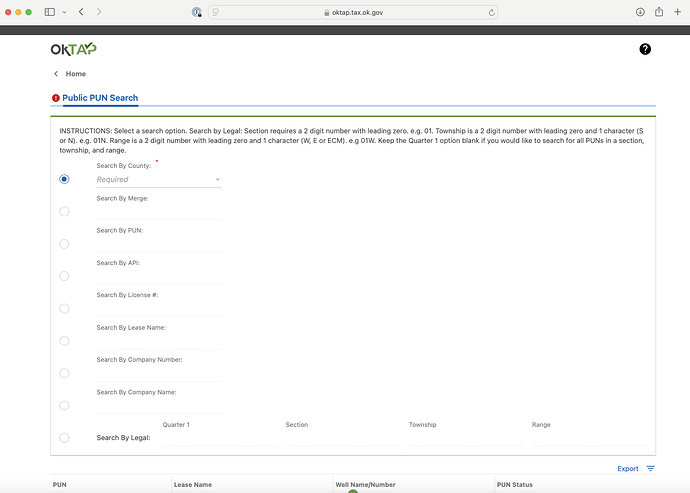Screen dimensions: 690x493
Task: Select the Search By API radio button
Action: (64, 276)
